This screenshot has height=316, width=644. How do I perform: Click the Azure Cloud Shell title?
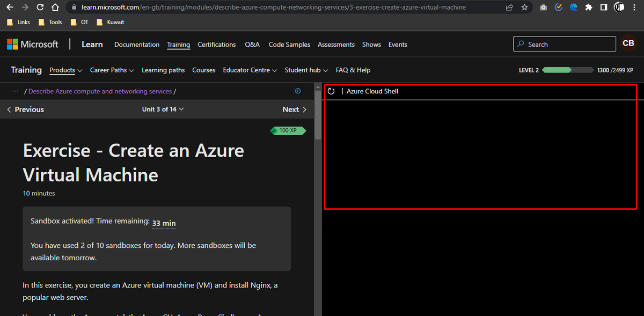coord(372,91)
